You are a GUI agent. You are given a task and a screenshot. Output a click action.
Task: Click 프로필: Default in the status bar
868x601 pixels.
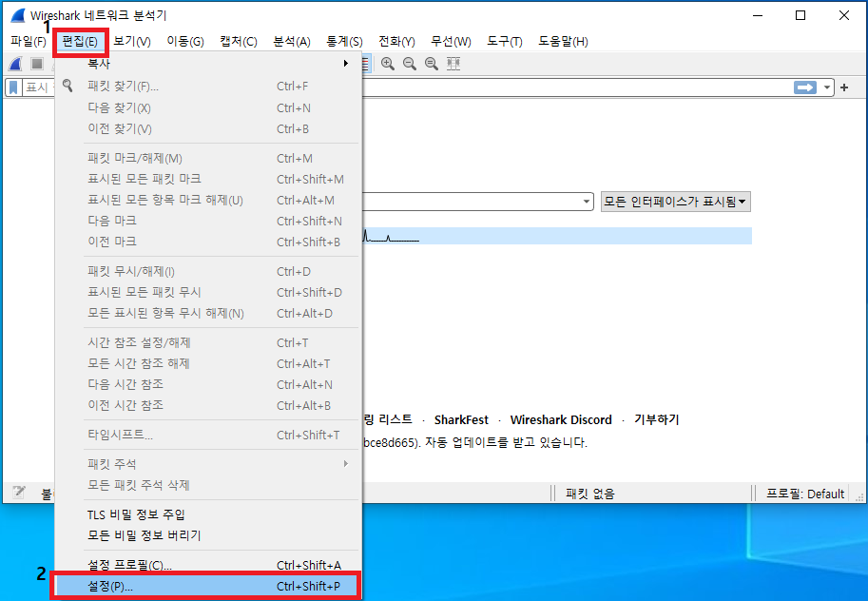point(805,494)
